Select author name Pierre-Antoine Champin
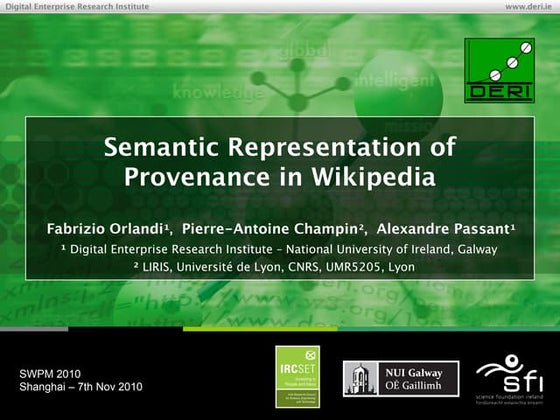This screenshot has width=560, height=420. pos(273,229)
